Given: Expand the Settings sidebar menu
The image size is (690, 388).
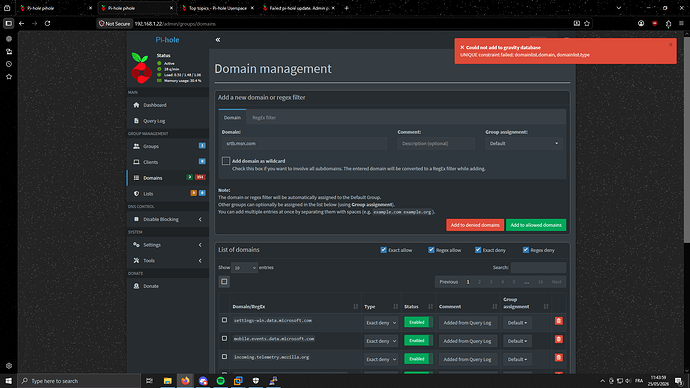Looking at the screenshot, I should tap(168, 245).
